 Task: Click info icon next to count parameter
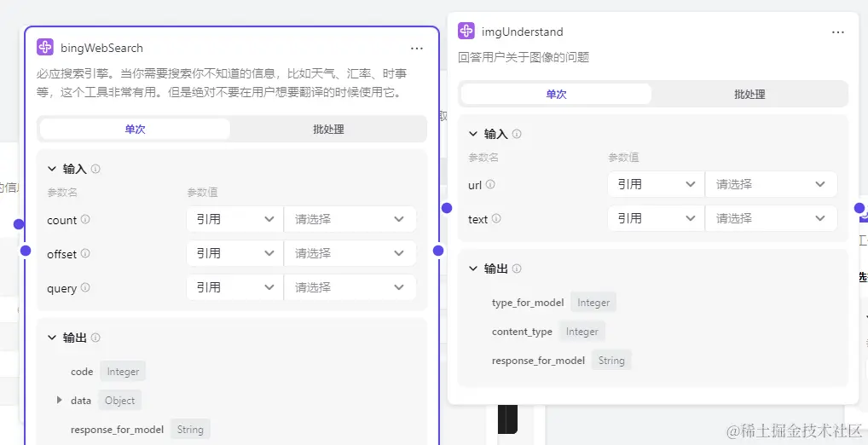(x=85, y=219)
